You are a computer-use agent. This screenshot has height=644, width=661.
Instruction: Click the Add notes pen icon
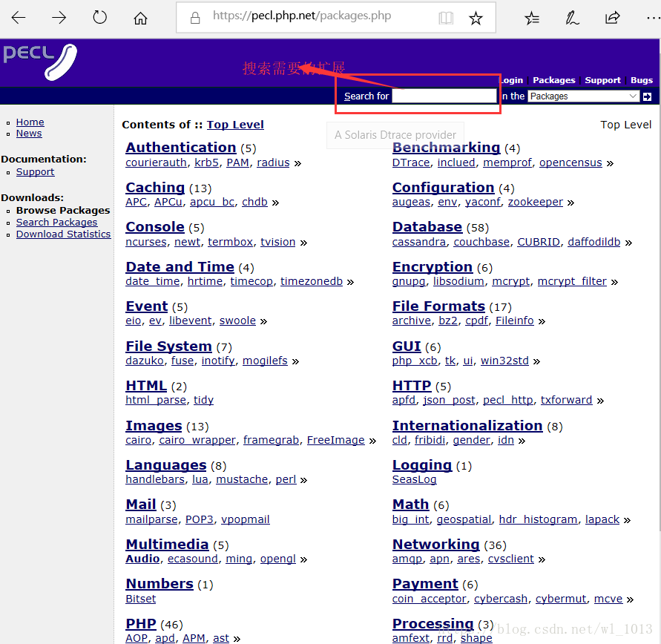coord(572,18)
